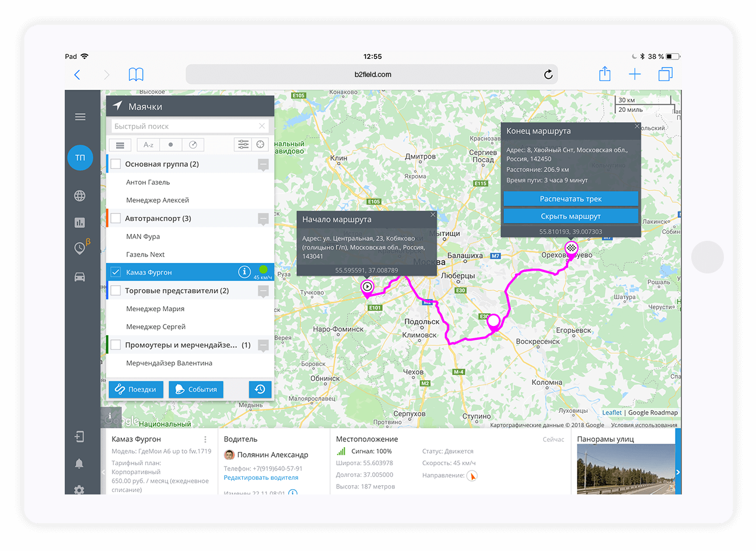Open the События events button

click(196, 389)
